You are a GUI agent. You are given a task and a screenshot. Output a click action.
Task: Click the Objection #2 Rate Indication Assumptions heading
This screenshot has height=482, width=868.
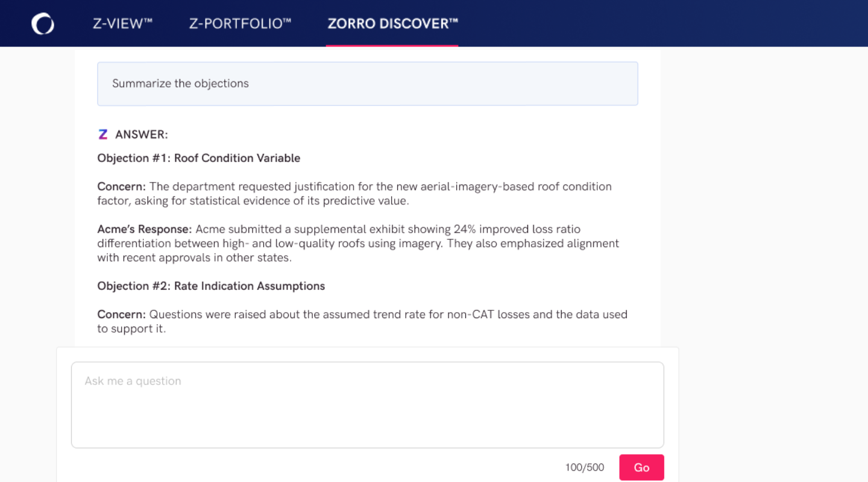tap(211, 286)
